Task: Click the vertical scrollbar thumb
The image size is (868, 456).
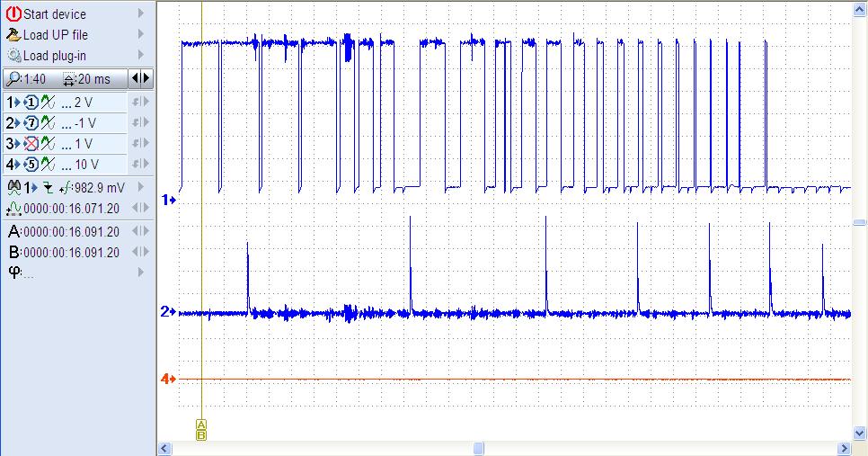Action: [859, 223]
